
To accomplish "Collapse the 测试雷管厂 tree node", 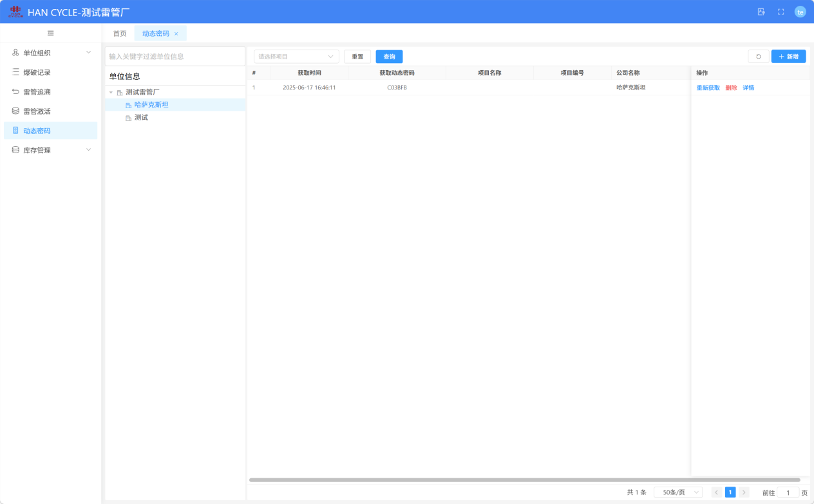I will coord(111,93).
